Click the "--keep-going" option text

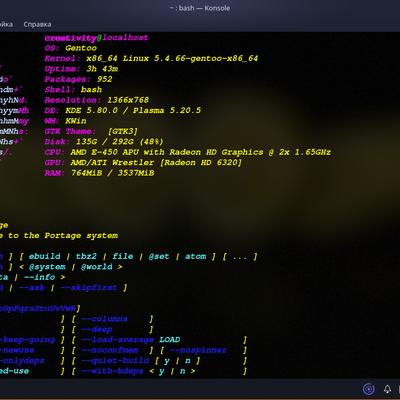[x=27, y=340]
